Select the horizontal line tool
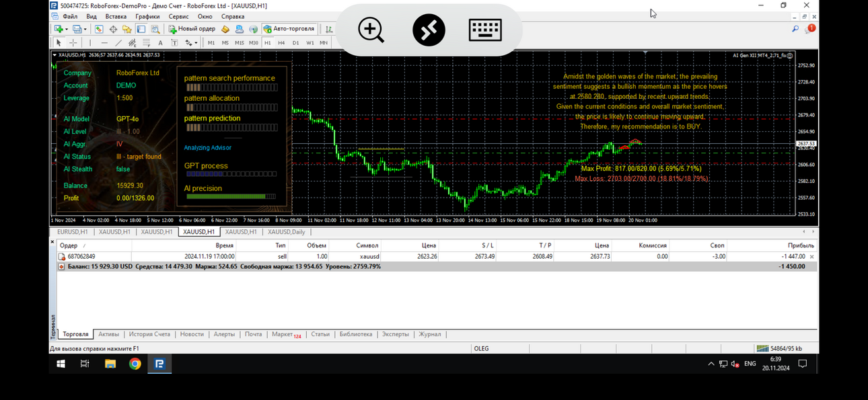The image size is (868, 400). point(104,42)
